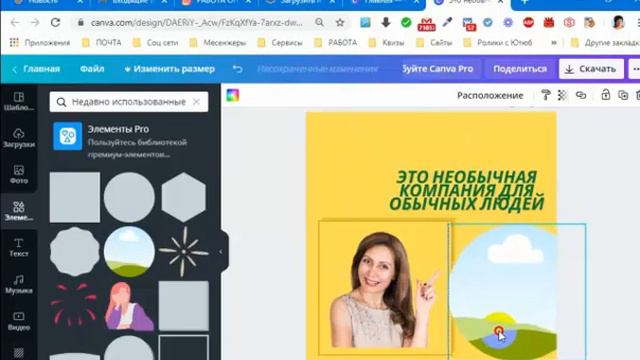Open the Video (Видео) sidebar tab
Image resolution: width=640 pixels, height=360 pixels.
19,321
